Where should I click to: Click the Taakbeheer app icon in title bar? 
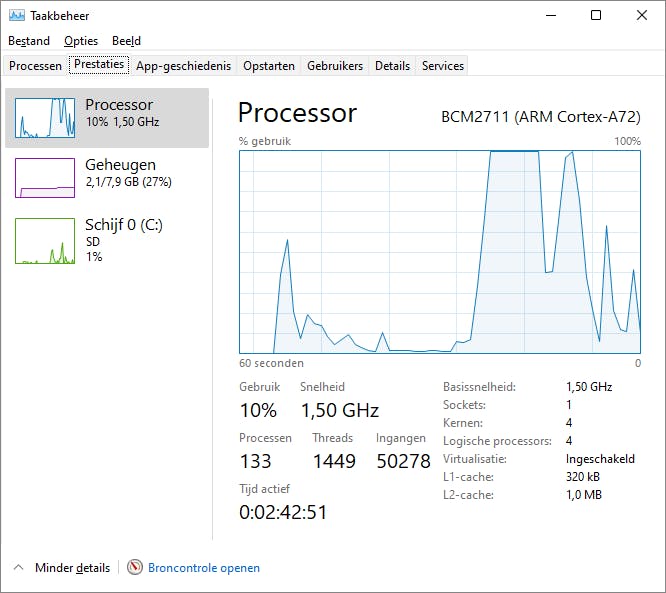(x=16, y=16)
